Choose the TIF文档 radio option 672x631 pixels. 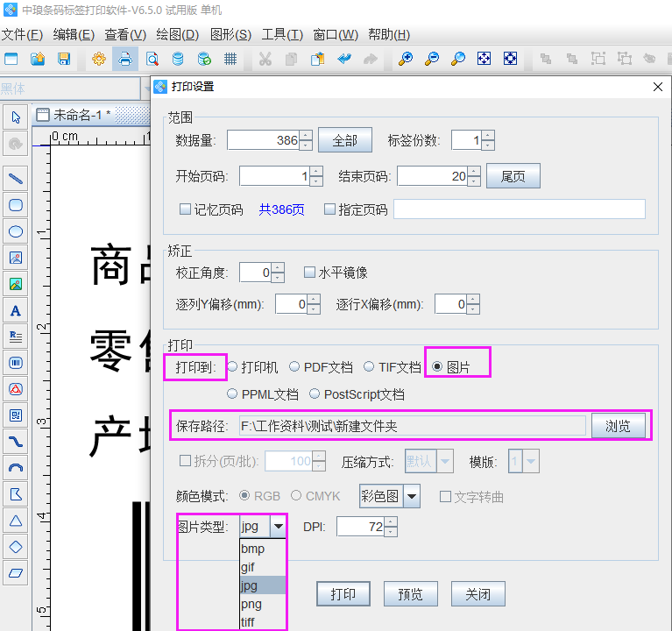[369, 366]
